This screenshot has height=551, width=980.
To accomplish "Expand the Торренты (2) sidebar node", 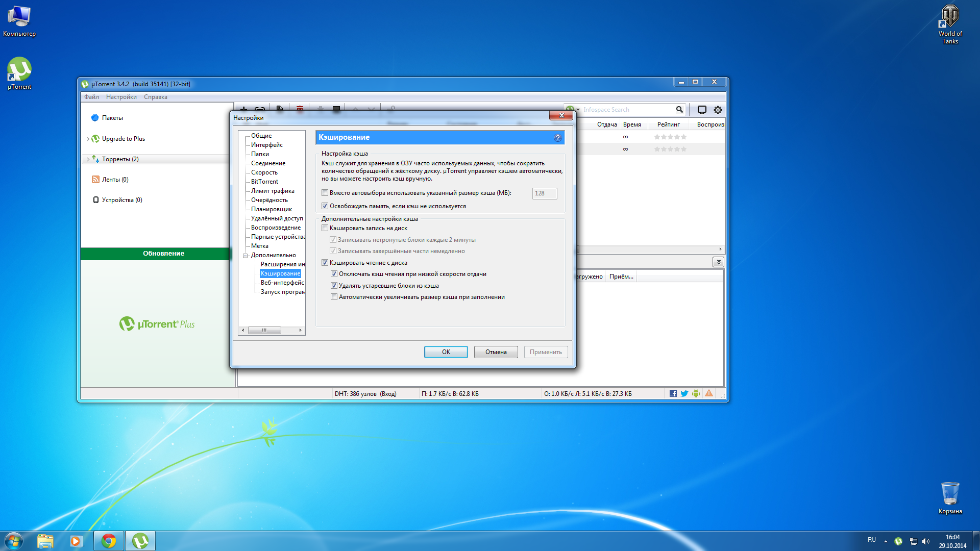I will [x=88, y=159].
